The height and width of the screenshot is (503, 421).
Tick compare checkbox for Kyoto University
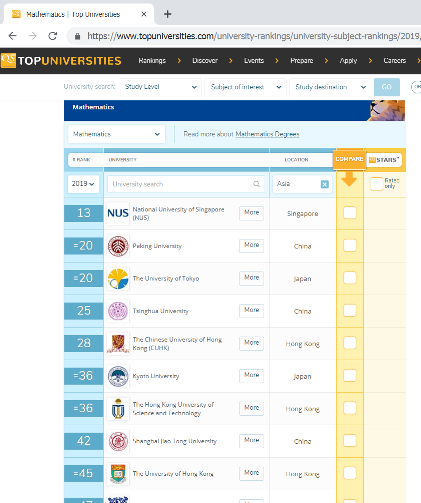tap(350, 375)
